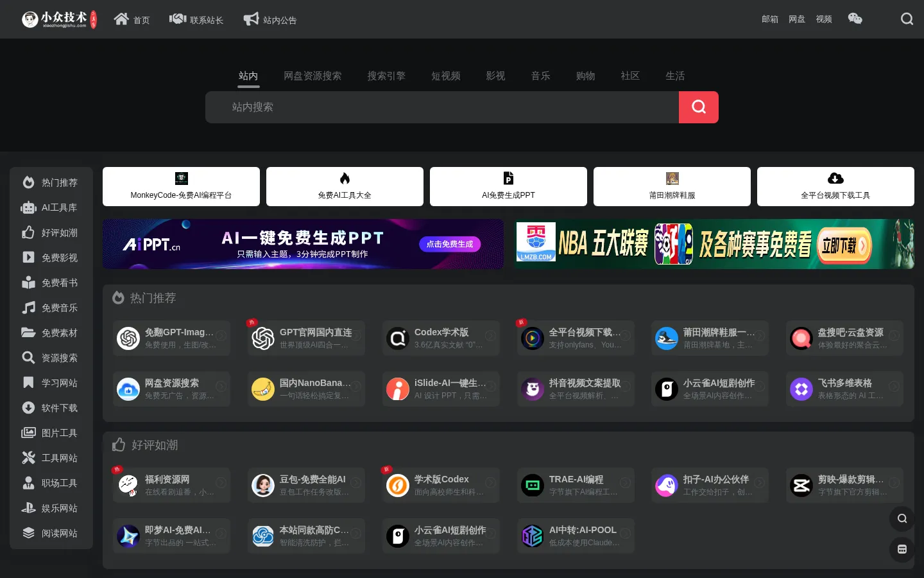Open 豆包-免费全能AI site card
This screenshot has width=924, height=578.
coord(306,485)
